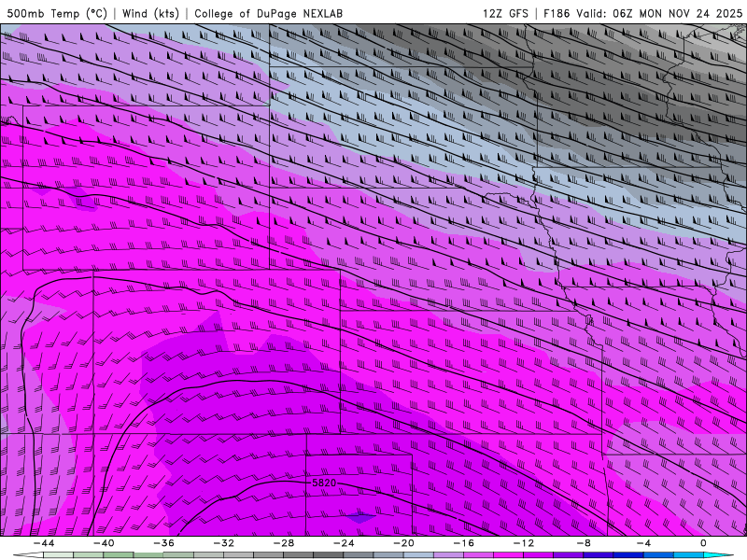Click the "5820" height contour label
Viewport: 747px width, 560px height.
point(324,483)
